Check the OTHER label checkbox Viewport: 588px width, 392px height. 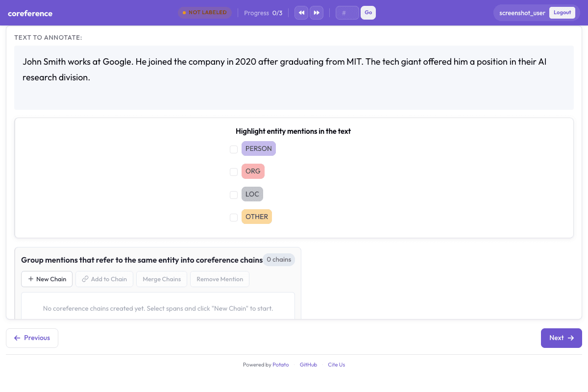234,217
